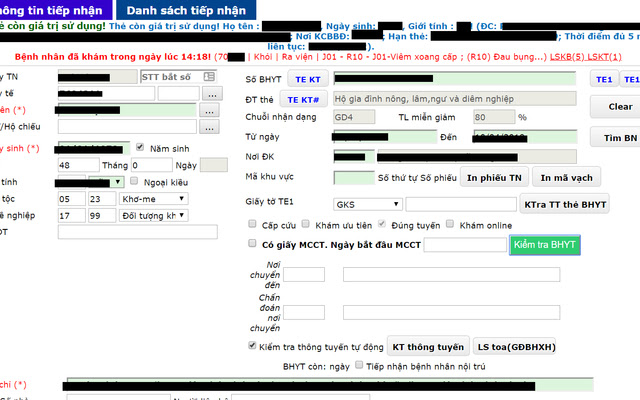
Task: Enable the Cấp cứu checkbox
Action: tap(252, 224)
